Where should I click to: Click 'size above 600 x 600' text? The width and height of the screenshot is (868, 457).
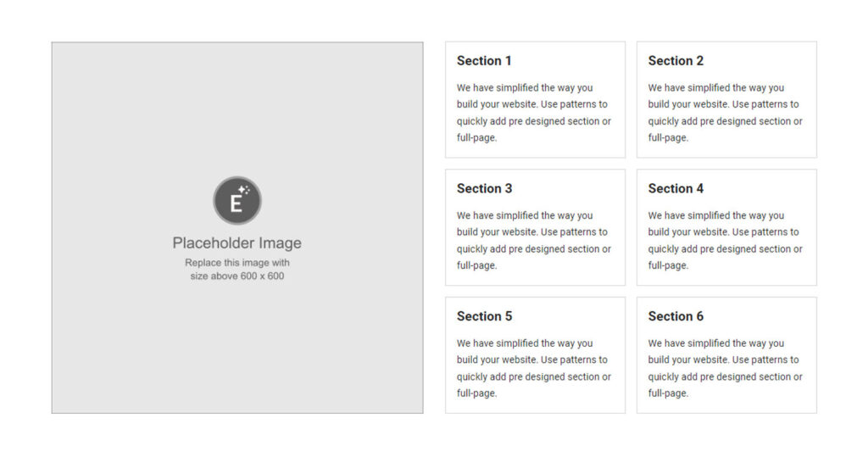tap(237, 276)
